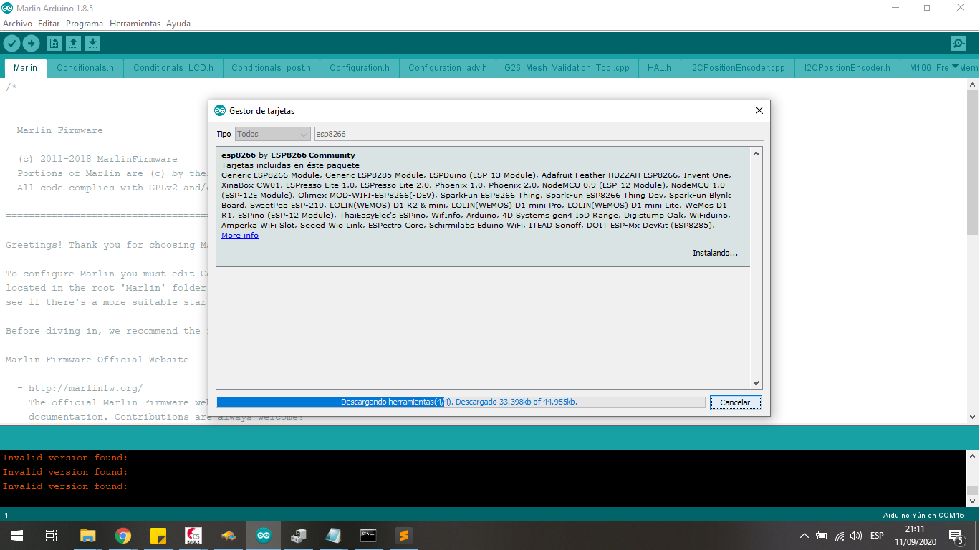Image resolution: width=980 pixels, height=550 pixels.
Task: Close the Gestor de tarjetas dialog
Action: pyautogui.click(x=759, y=111)
